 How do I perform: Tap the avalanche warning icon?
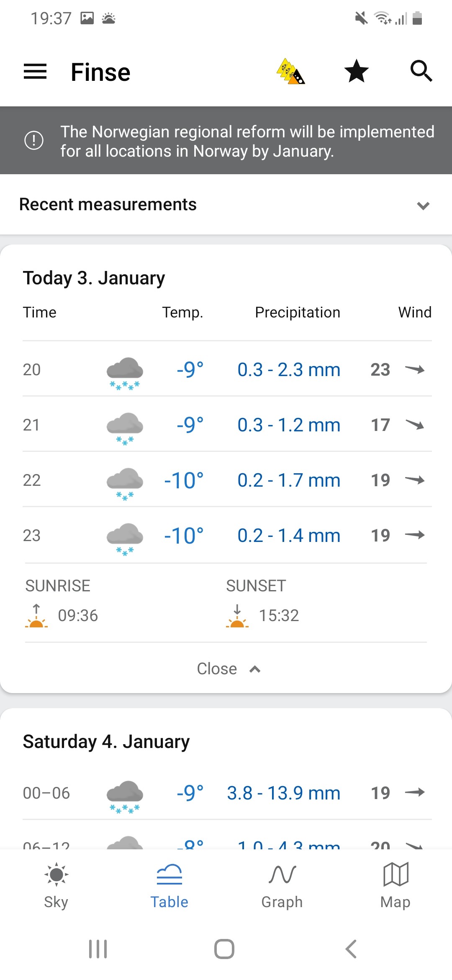click(290, 71)
